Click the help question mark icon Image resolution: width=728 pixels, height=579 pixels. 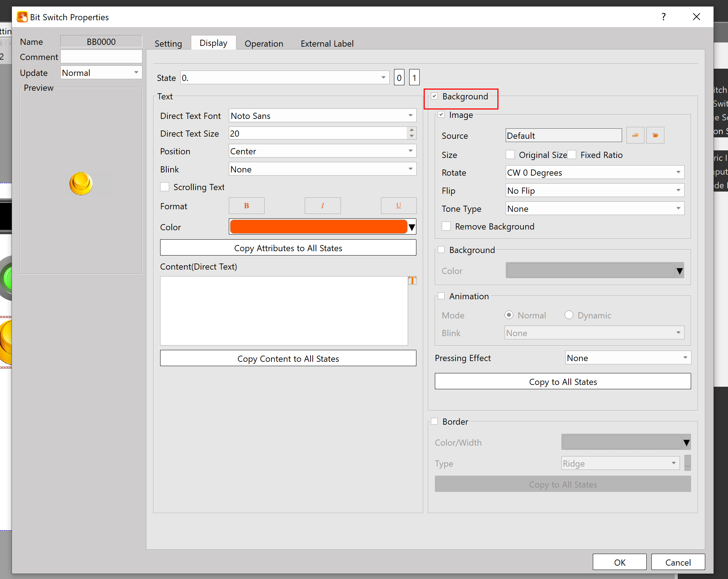(x=664, y=17)
